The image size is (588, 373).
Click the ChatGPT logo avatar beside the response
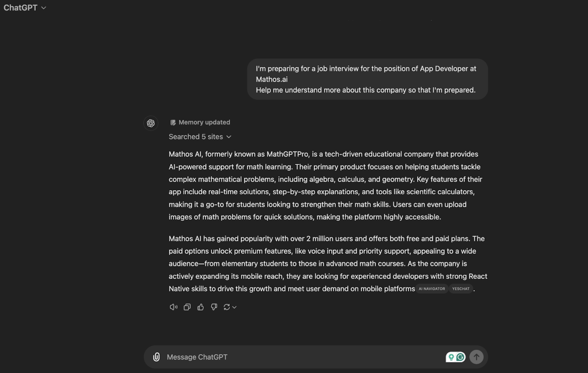tap(151, 123)
